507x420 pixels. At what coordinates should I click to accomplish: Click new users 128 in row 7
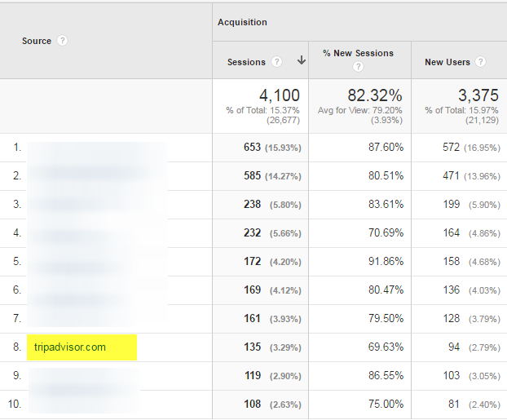click(x=451, y=318)
